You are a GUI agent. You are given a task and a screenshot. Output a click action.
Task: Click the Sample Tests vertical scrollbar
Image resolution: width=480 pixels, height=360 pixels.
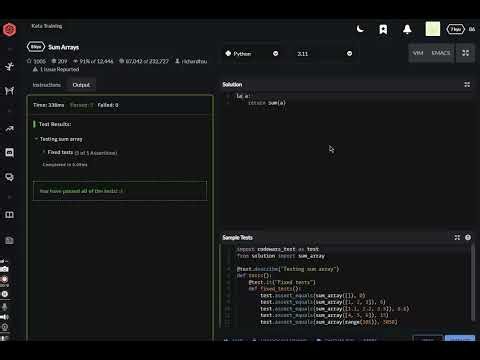coord(472,283)
